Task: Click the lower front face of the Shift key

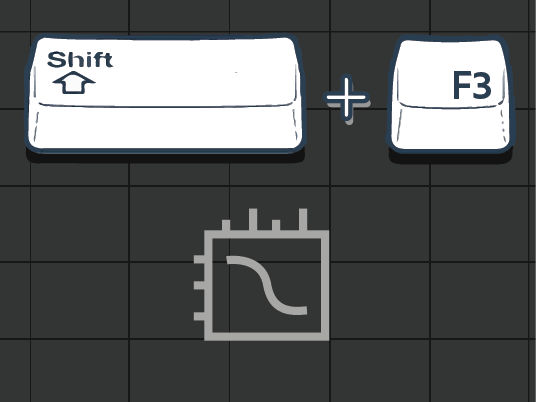Action: [x=165, y=128]
